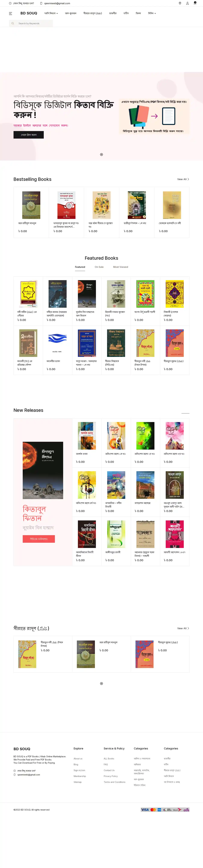The image size is (203, 868).
Task: Click the location pin icon in top bar
Action: pyautogui.click(x=180, y=3)
